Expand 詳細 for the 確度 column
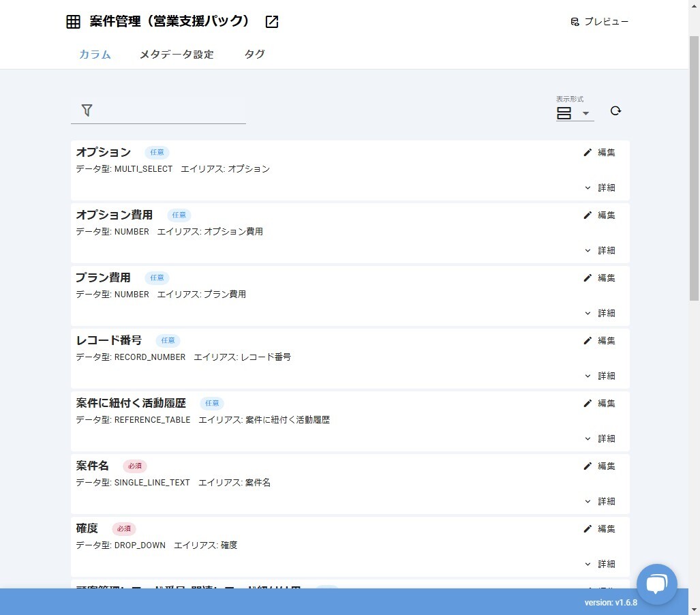The image size is (700, 615). 600,564
